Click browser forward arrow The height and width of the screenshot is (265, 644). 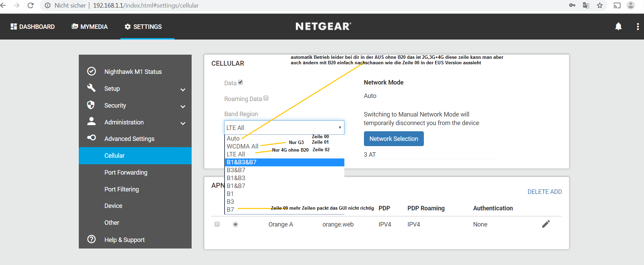click(17, 5)
